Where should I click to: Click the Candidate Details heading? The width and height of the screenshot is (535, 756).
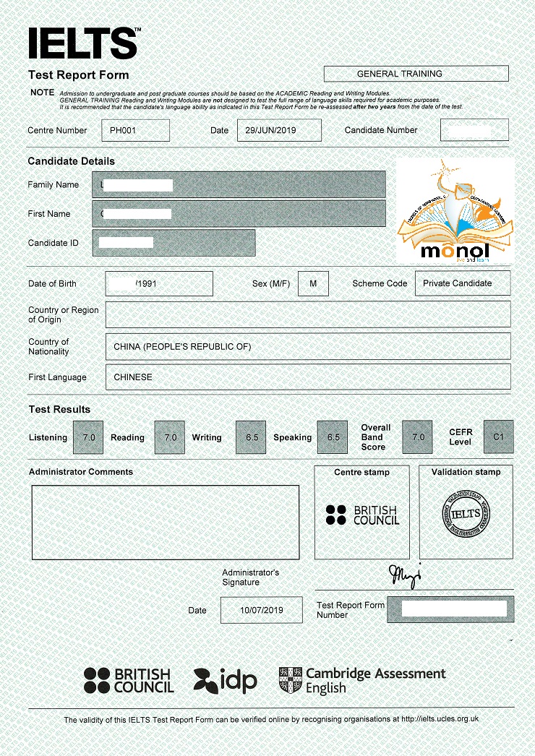[x=72, y=161]
